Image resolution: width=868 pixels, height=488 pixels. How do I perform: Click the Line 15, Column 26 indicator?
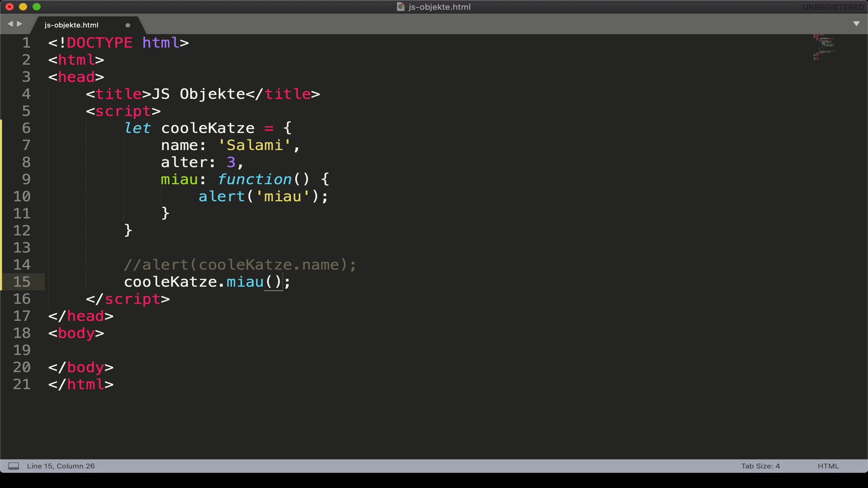pos(61,466)
